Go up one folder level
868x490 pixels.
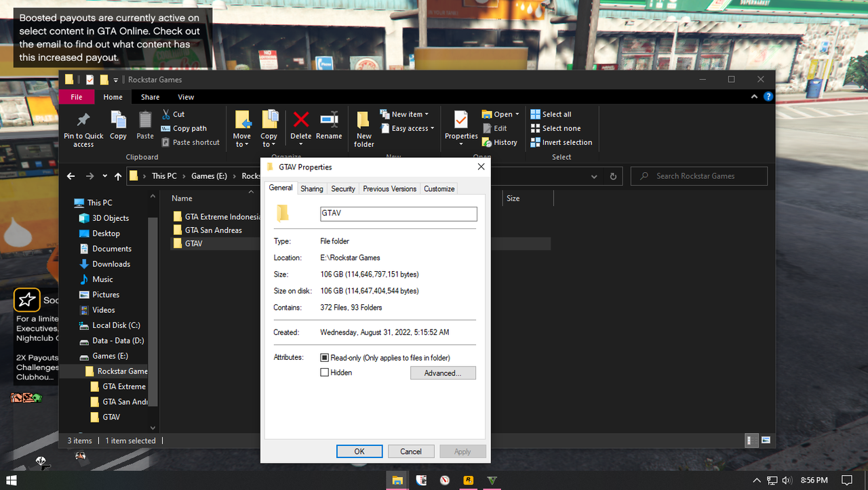coord(118,176)
